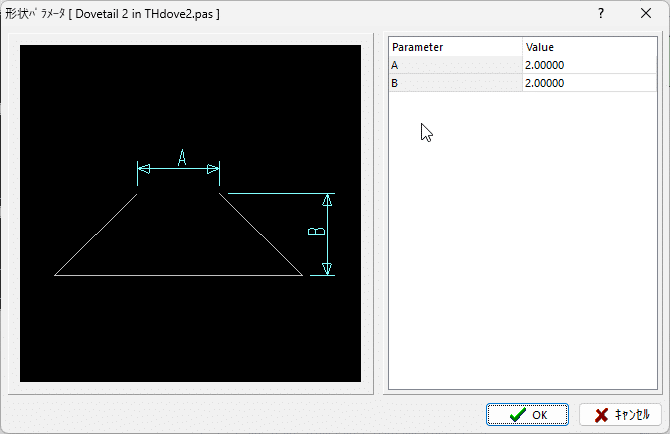Click the dovetail's right slanted edge

(260, 234)
